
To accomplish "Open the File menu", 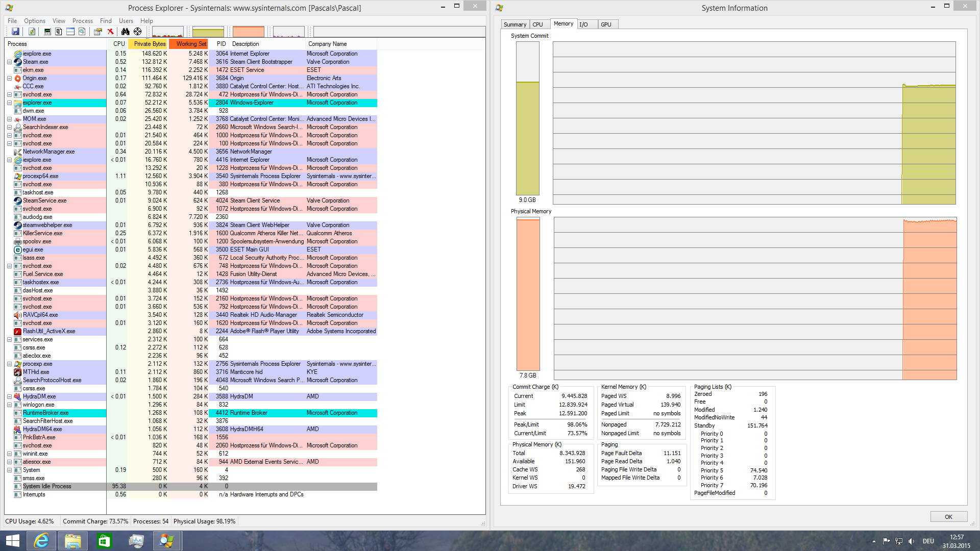I will point(12,21).
